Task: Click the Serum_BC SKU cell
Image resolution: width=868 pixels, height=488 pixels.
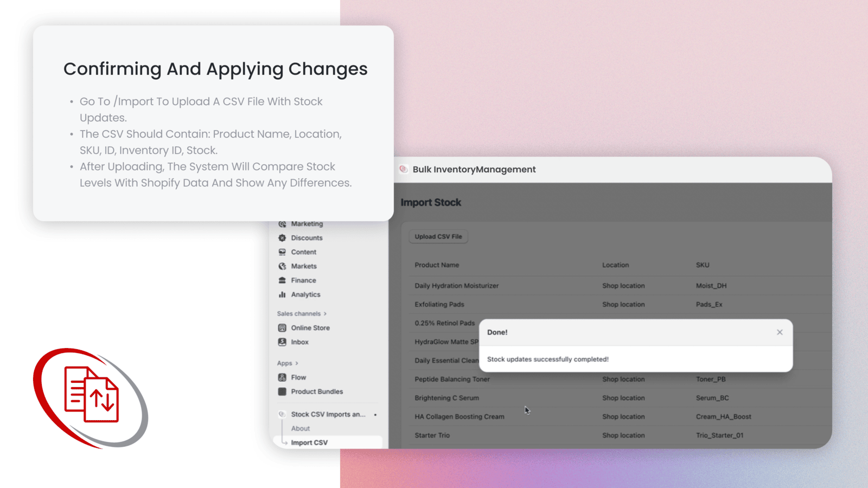Action: (712, 398)
